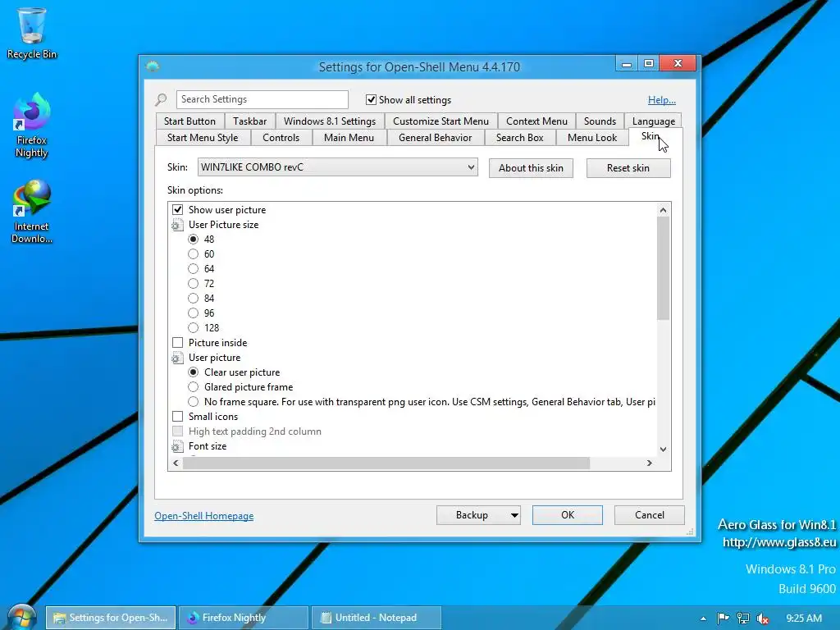This screenshot has height=630, width=840.
Task: Switch to Search Box tab
Action: (x=519, y=138)
